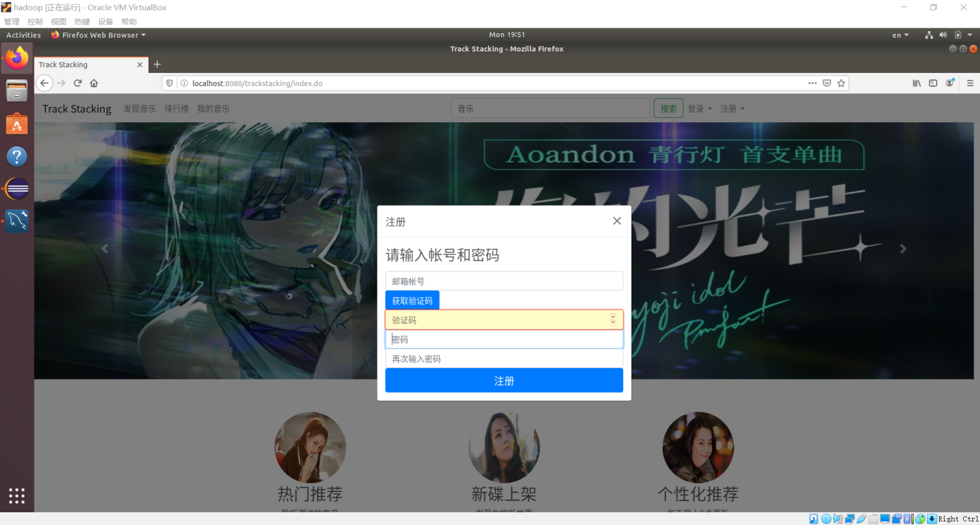980x525 pixels.
Task: Open the 登录 dropdown
Action: (700, 109)
